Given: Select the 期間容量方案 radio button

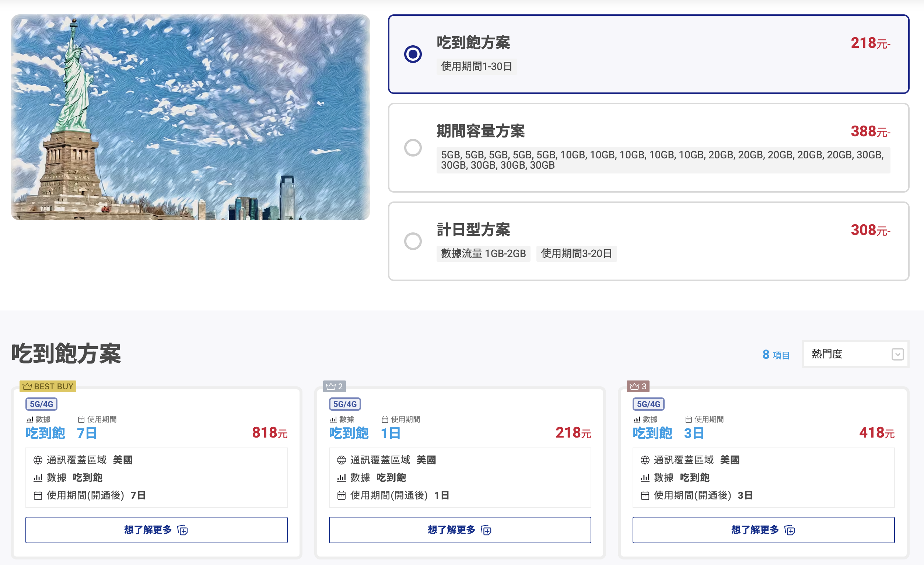Looking at the screenshot, I should (x=413, y=148).
